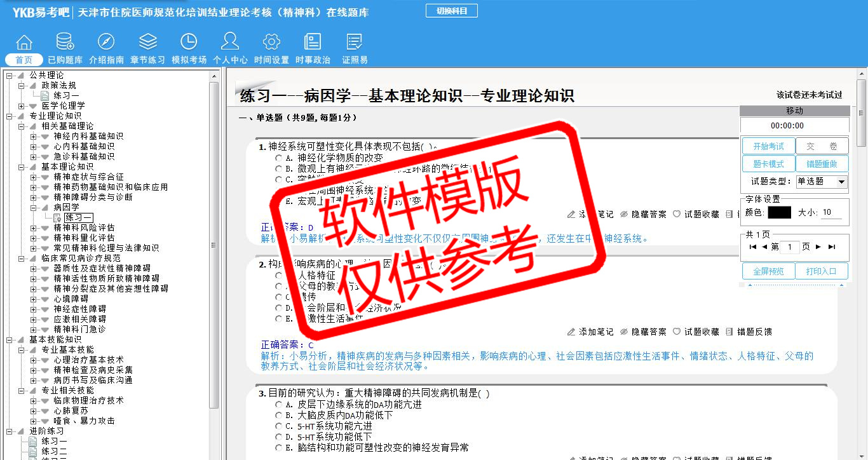Viewport: 868px width, 460px height.
Task: Click the page number input field
Action: click(789, 247)
